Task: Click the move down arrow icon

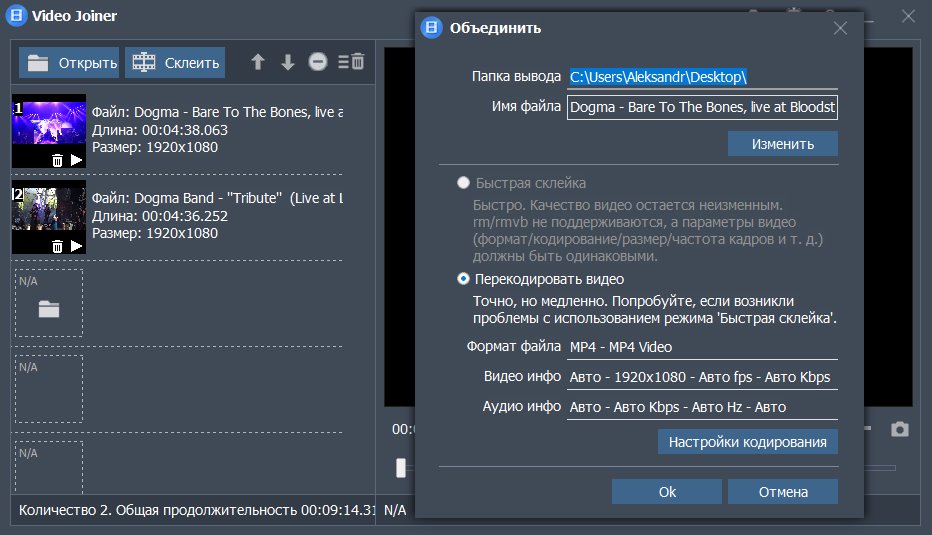Action: pos(288,63)
